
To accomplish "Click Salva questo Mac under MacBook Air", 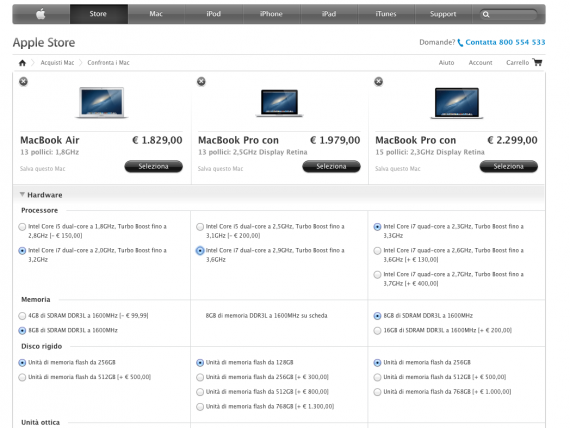I will [43, 169].
